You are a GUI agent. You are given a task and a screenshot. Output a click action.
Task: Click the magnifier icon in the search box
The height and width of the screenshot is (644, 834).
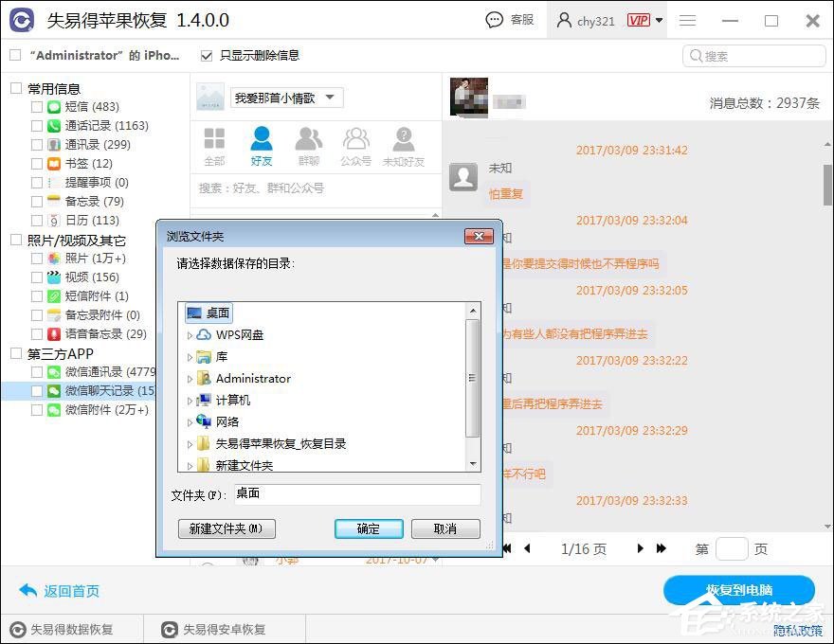pos(697,56)
